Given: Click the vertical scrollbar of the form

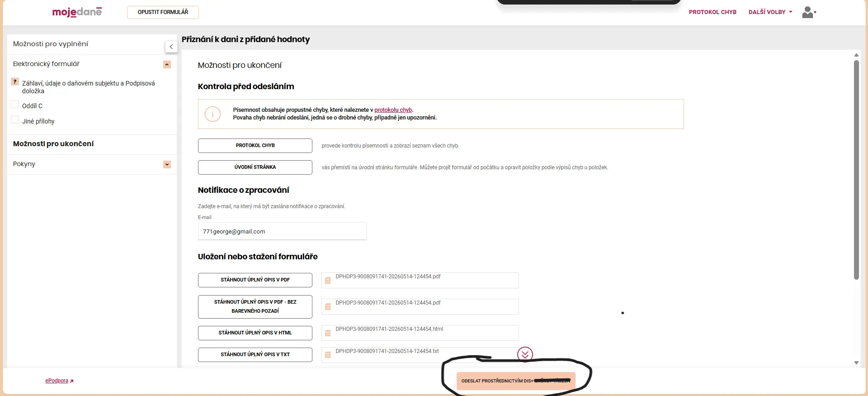Looking at the screenshot, I should pos(856,170).
